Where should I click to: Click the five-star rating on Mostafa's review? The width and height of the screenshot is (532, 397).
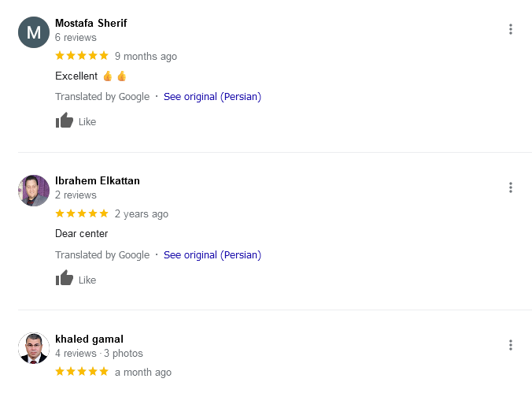[82, 56]
